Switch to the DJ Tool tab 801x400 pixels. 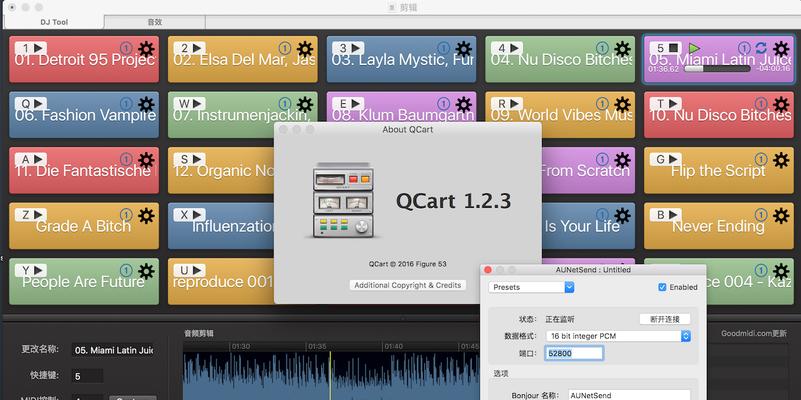[x=54, y=22]
